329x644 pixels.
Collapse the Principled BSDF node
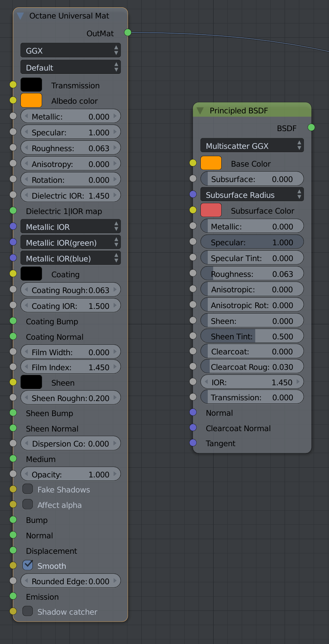pyautogui.click(x=200, y=111)
